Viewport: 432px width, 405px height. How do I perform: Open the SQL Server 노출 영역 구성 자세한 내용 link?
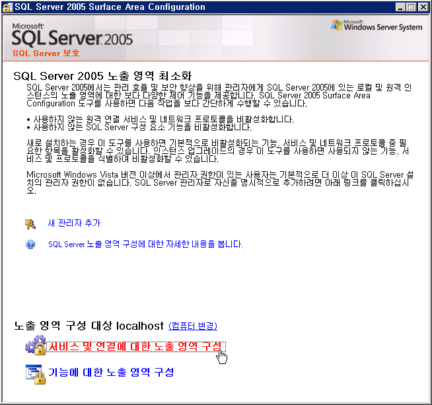[145, 244]
